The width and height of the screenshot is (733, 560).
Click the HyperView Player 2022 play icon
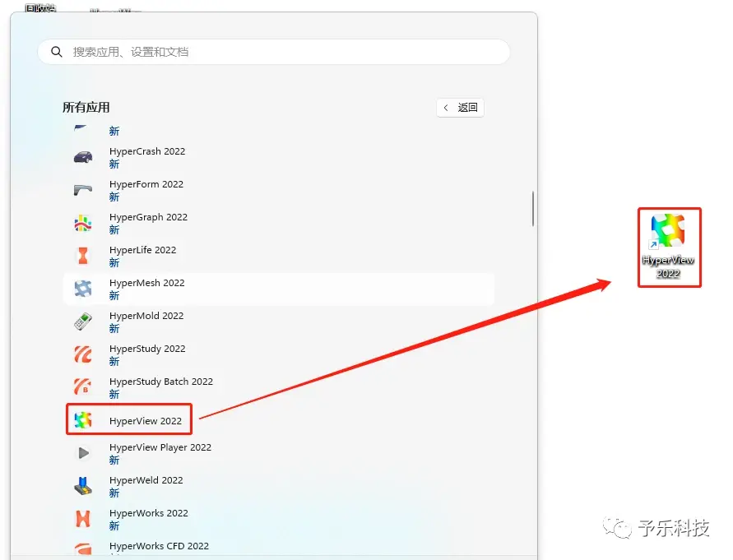pos(83,453)
